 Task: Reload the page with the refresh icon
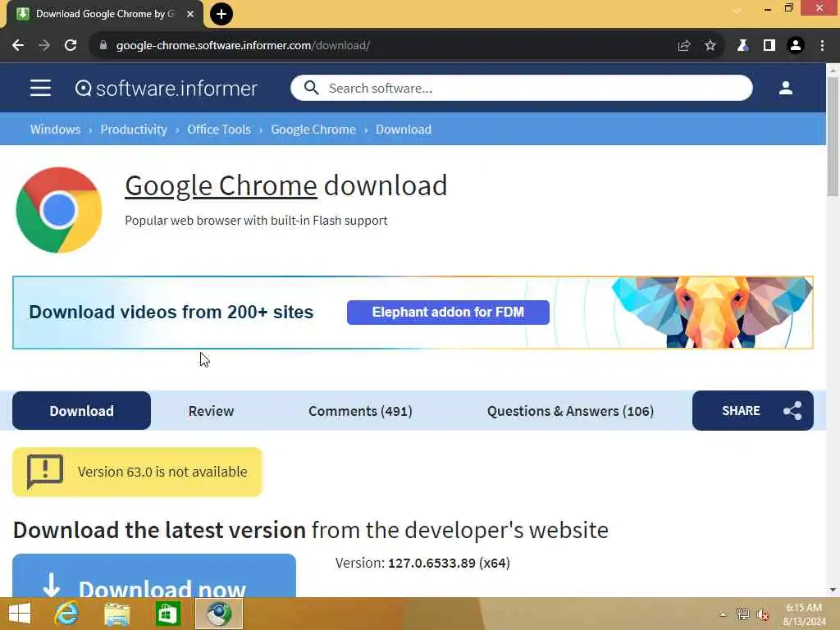point(71,46)
